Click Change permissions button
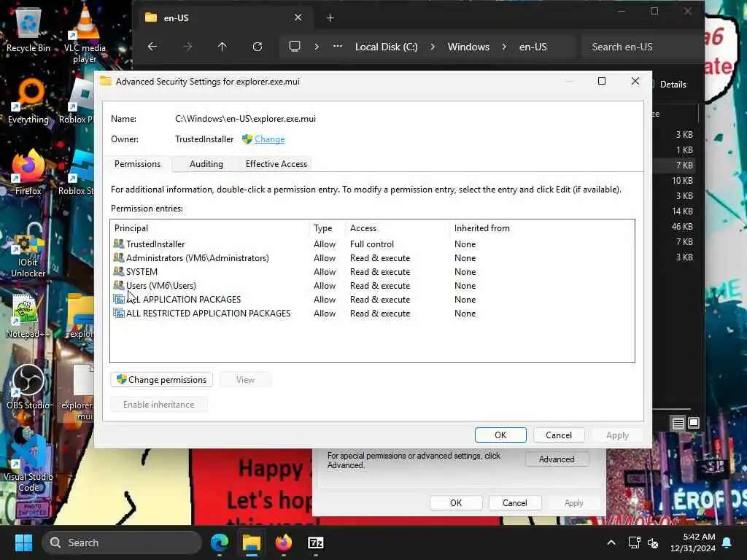Screen dimensions: 747x560 coord(161,379)
